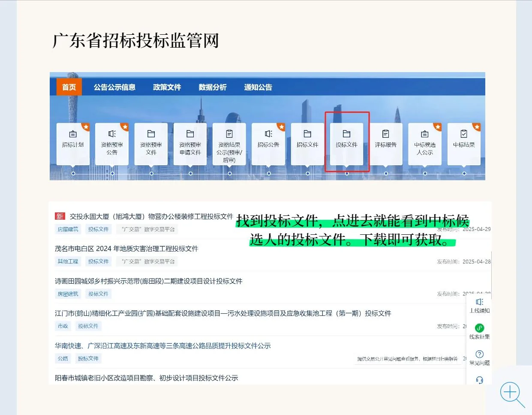Click the 房屋建筑 tag under the first listing
This screenshot has height=415, width=532.
(x=68, y=229)
